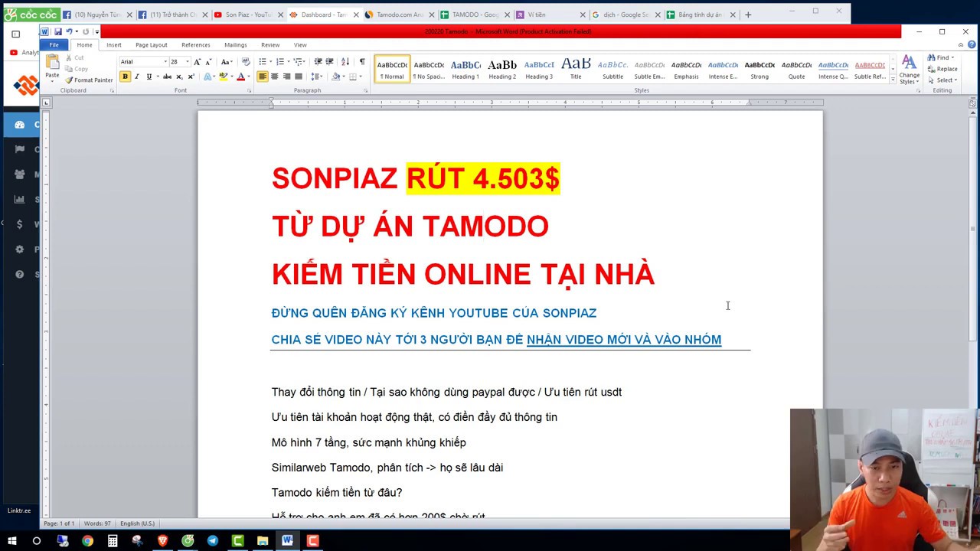This screenshot has width=980, height=551.
Task: Click NHẬN VIDEO MỚI VÀ VÀO NHÓM link
Action: [x=624, y=340]
